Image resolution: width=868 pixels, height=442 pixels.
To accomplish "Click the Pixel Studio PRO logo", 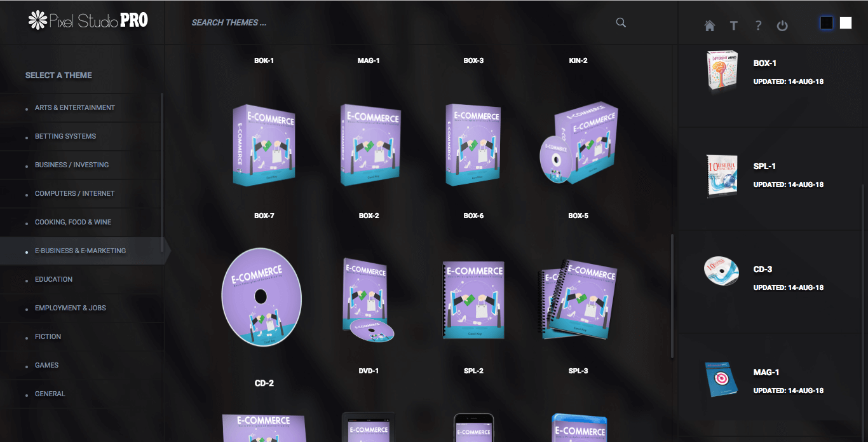I will click(x=88, y=20).
